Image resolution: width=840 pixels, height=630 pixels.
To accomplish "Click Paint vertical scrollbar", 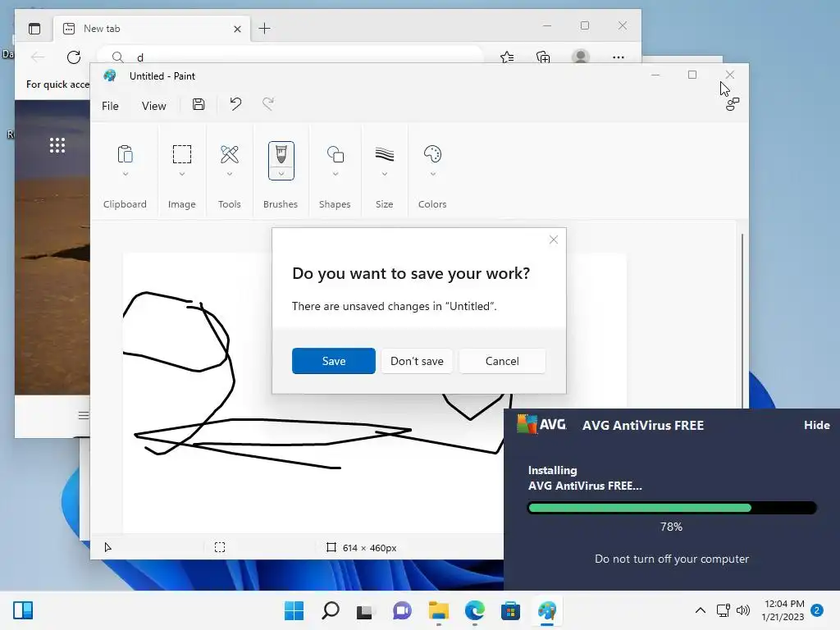I will (742, 321).
